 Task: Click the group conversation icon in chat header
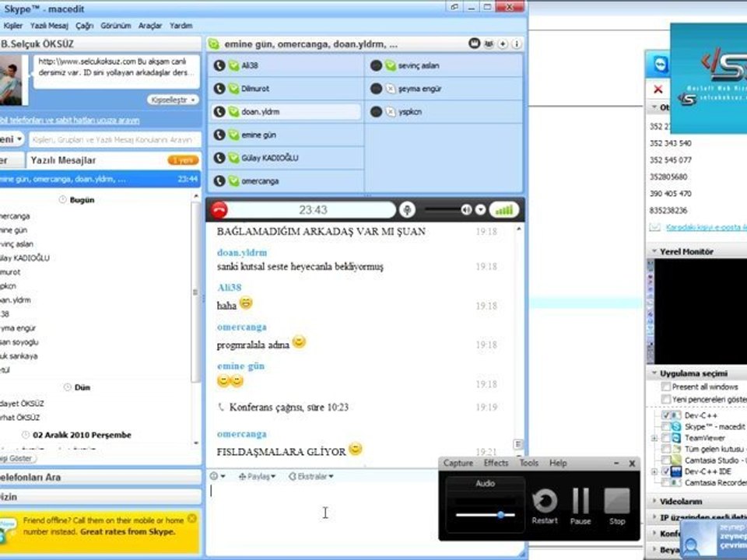tap(214, 44)
